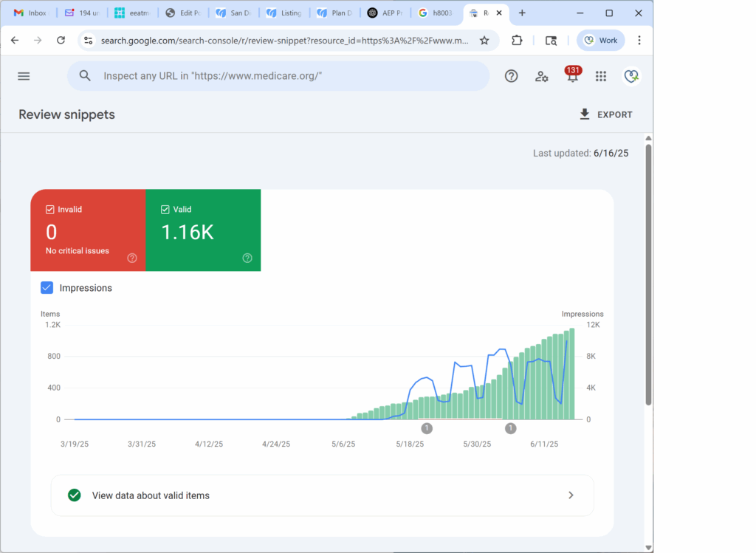Open the main navigation hamburger menu
The image size is (756, 553).
click(x=24, y=76)
